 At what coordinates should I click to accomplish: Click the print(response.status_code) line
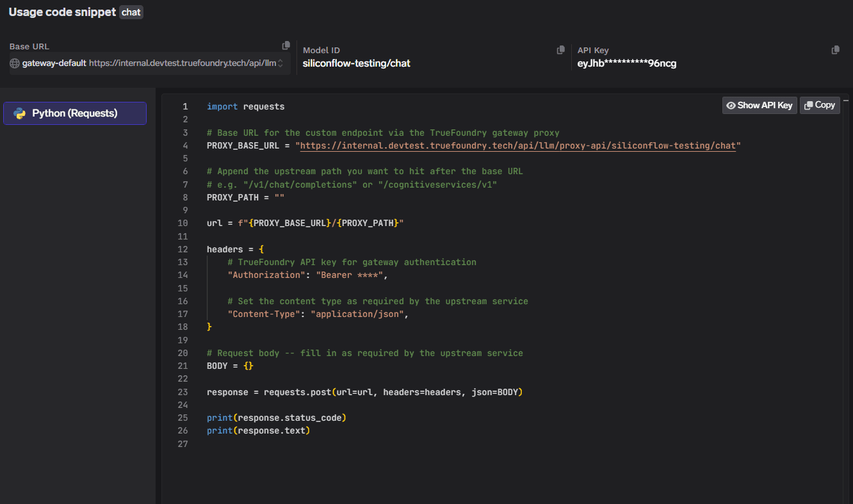(x=276, y=418)
